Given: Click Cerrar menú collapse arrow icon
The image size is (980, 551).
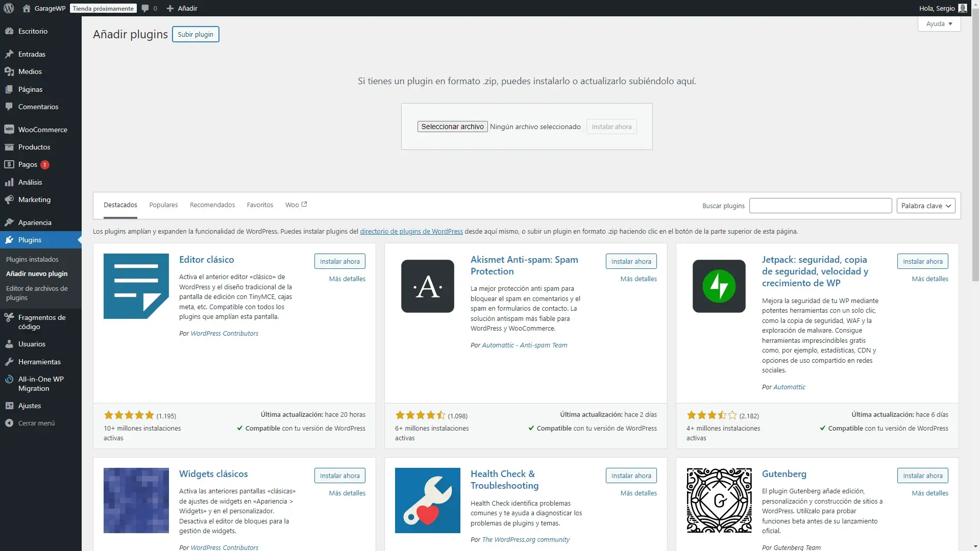Looking at the screenshot, I should (x=9, y=423).
